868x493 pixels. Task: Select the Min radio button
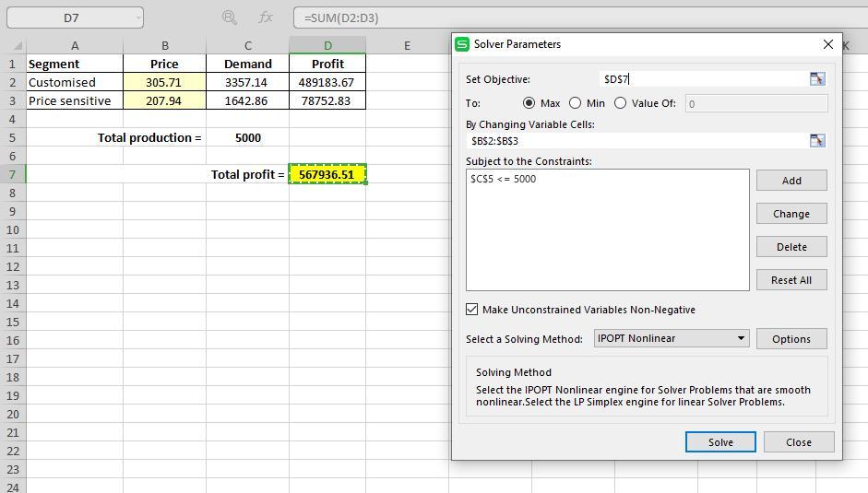[576, 103]
